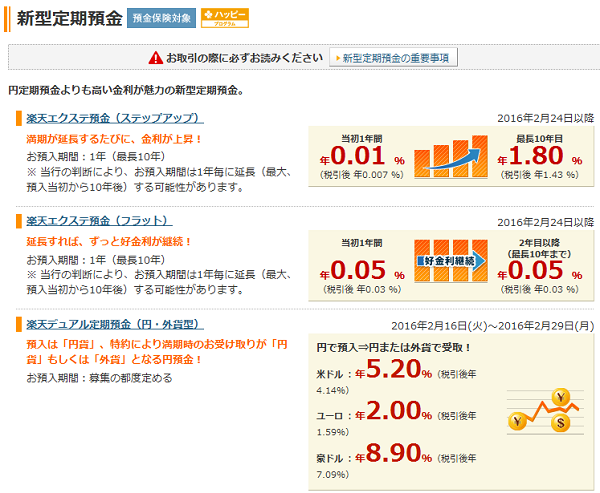Click the 当初1年間 0.01% rate

click(362, 157)
